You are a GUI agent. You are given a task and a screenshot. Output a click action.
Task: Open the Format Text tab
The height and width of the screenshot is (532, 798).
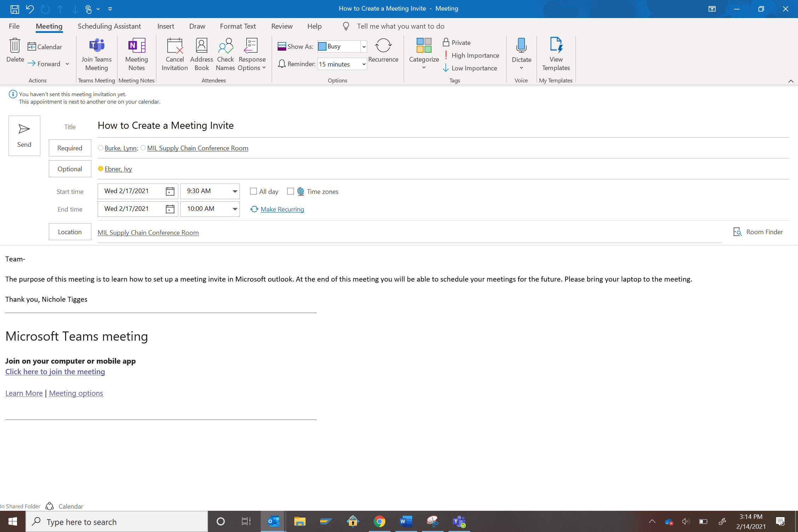coord(238,26)
